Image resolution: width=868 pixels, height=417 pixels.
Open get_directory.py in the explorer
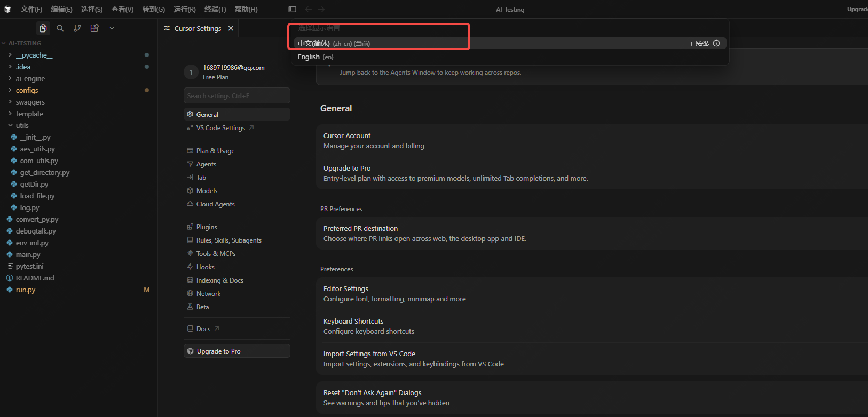coord(78,172)
